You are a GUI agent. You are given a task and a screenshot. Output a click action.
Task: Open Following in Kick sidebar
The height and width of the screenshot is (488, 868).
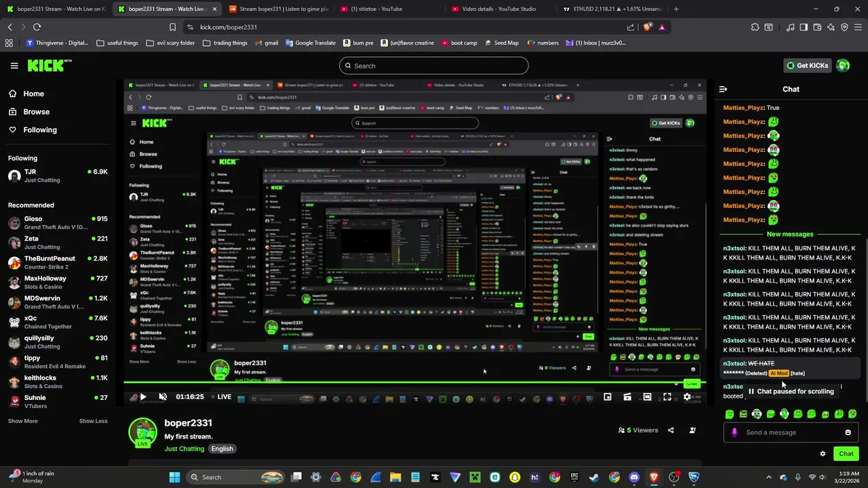[33, 130]
